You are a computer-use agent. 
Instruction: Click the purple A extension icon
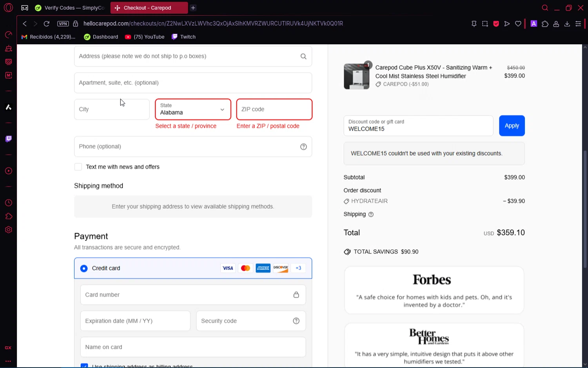[534, 24]
